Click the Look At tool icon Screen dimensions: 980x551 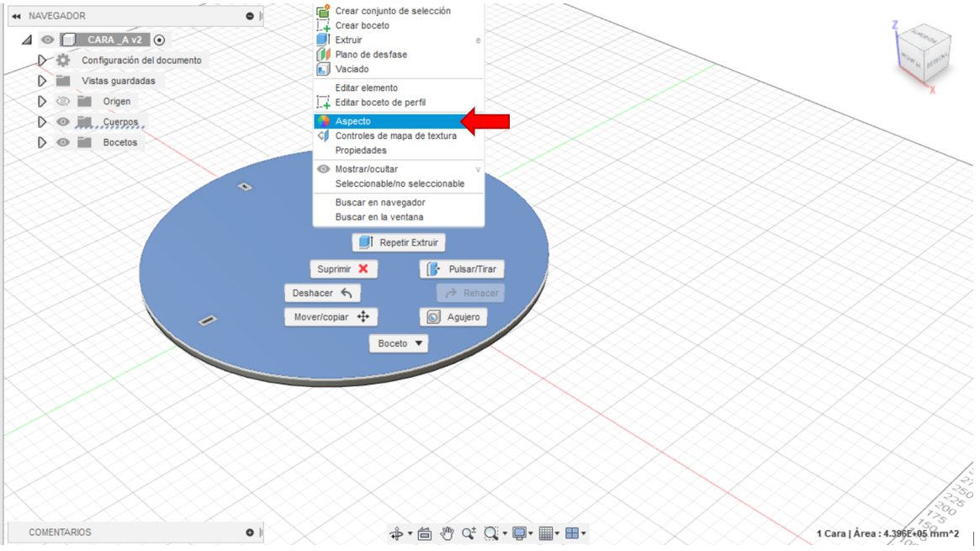(x=424, y=533)
